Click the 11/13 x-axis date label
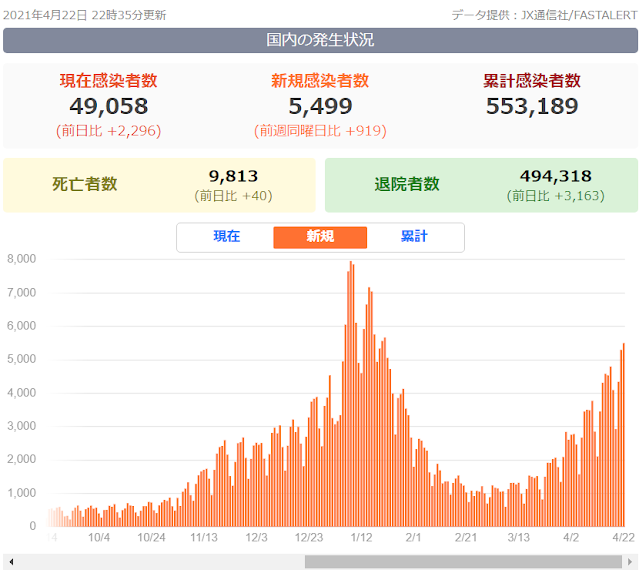The image size is (639, 573). click(204, 538)
